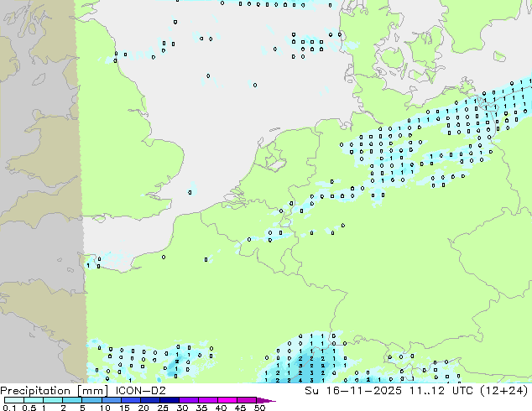Select the 10–15 mm blue legend swatch
Viewport: 532px width, 411px height.
(x=111, y=400)
